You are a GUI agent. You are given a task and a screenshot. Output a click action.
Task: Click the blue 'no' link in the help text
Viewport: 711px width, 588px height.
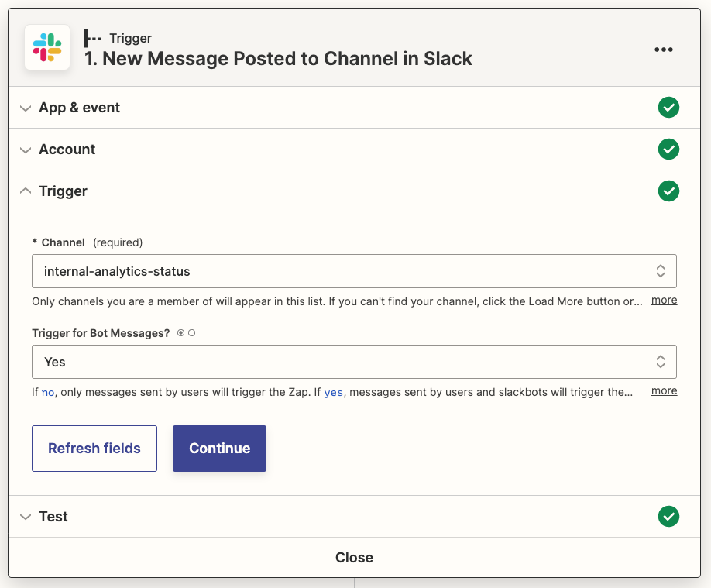50,392
